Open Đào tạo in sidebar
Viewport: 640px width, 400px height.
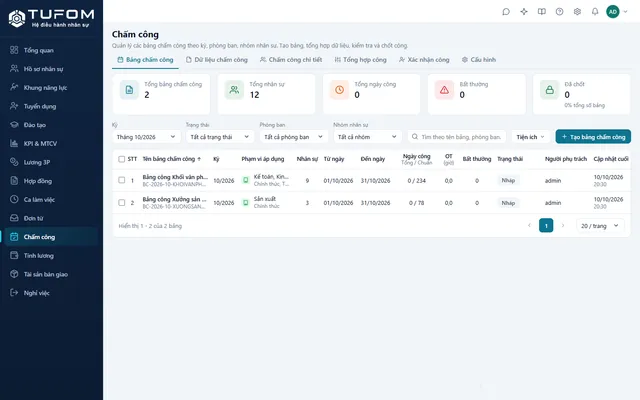(51, 125)
